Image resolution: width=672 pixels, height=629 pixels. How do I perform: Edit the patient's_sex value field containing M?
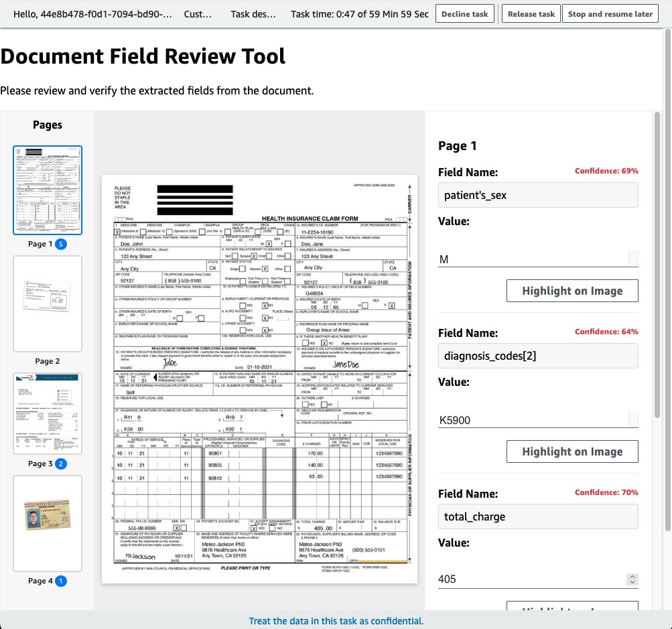pyautogui.click(x=538, y=259)
